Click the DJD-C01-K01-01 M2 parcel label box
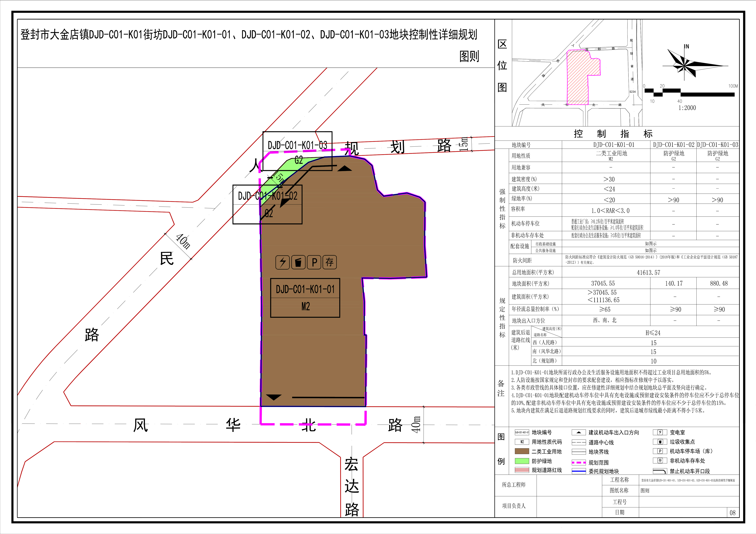 click(x=305, y=298)
